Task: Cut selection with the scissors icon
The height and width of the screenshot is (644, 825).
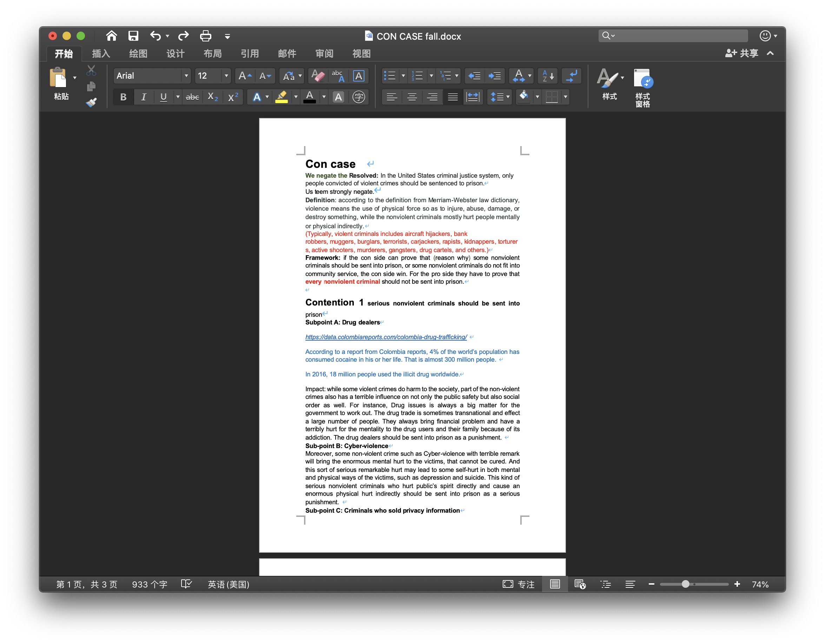Action: click(91, 71)
